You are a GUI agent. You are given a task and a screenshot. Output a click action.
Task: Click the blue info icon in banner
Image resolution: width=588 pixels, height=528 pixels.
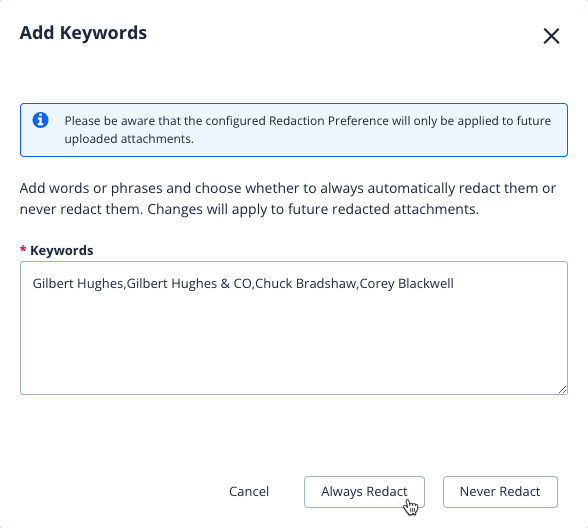point(40,120)
